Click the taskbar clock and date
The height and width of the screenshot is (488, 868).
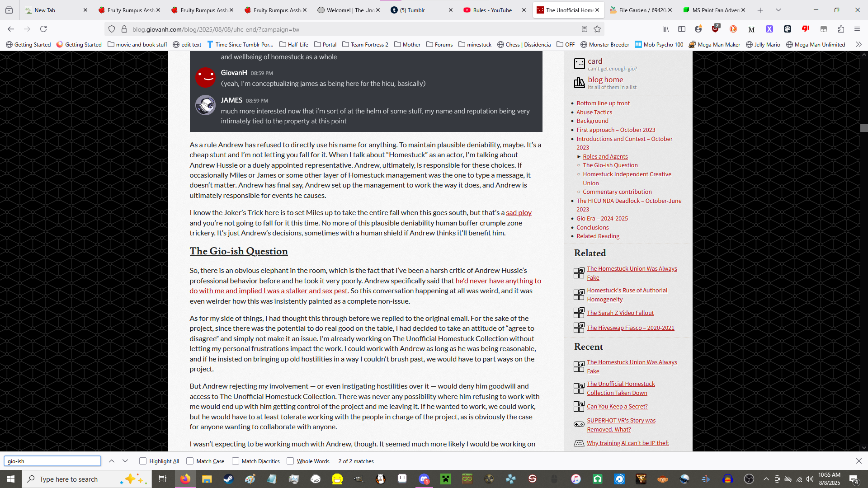(829, 479)
